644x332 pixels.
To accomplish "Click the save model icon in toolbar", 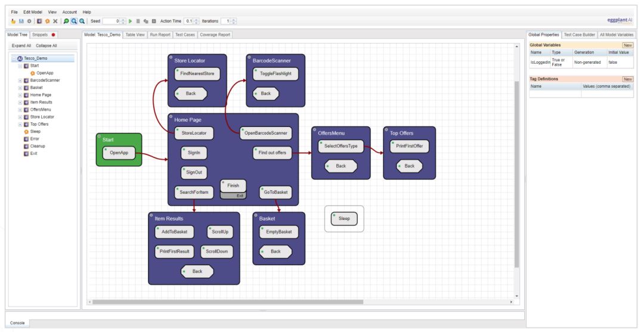I will 21,21.
